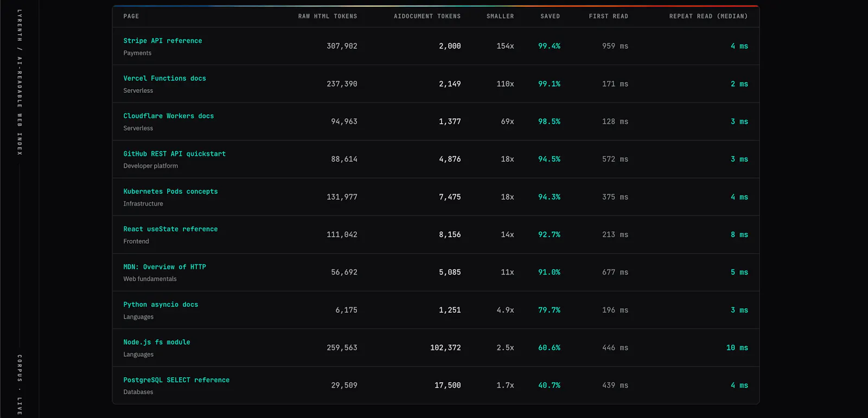Click the 677 ms first read value
Image resolution: width=868 pixels, height=418 pixels.
[x=615, y=273]
